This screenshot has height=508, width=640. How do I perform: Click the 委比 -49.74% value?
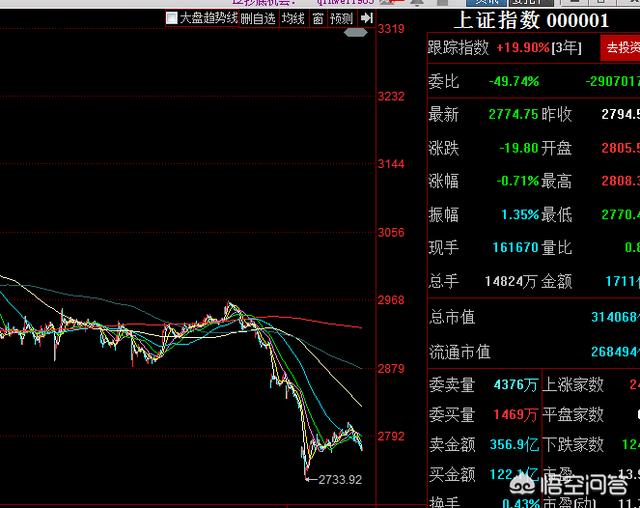click(x=514, y=81)
